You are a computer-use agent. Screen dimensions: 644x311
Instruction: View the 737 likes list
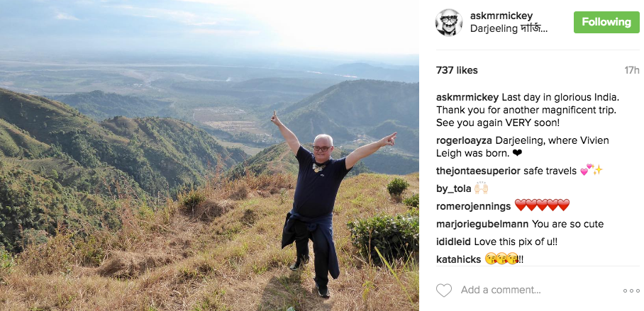(x=457, y=71)
